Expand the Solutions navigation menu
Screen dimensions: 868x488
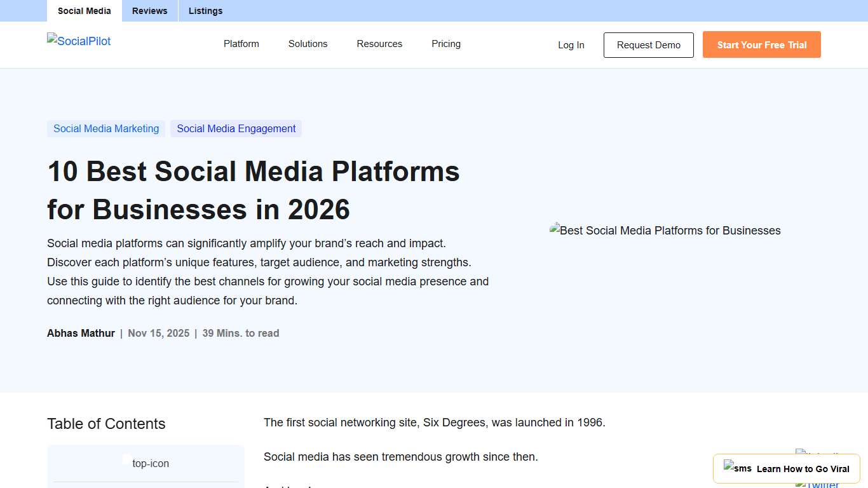coord(308,44)
